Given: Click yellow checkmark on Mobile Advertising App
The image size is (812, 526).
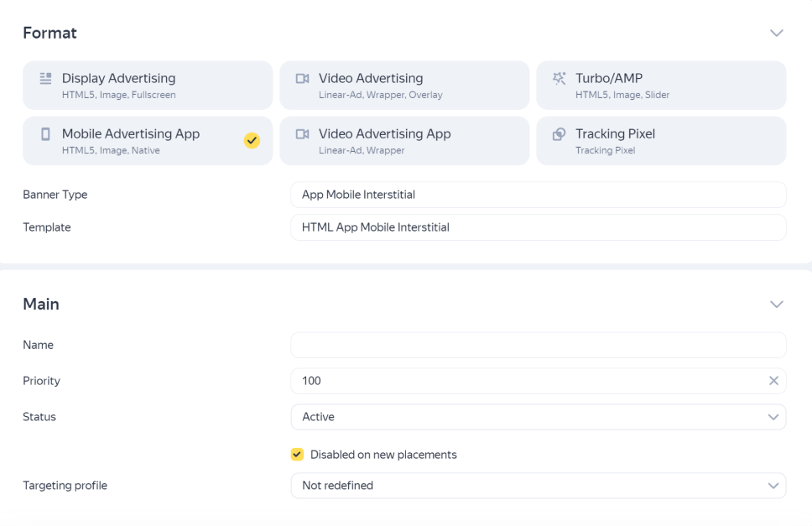Looking at the screenshot, I should [252, 141].
